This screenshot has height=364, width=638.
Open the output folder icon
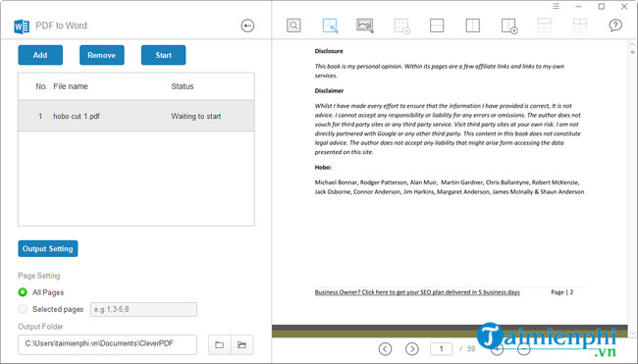click(242, 345)
